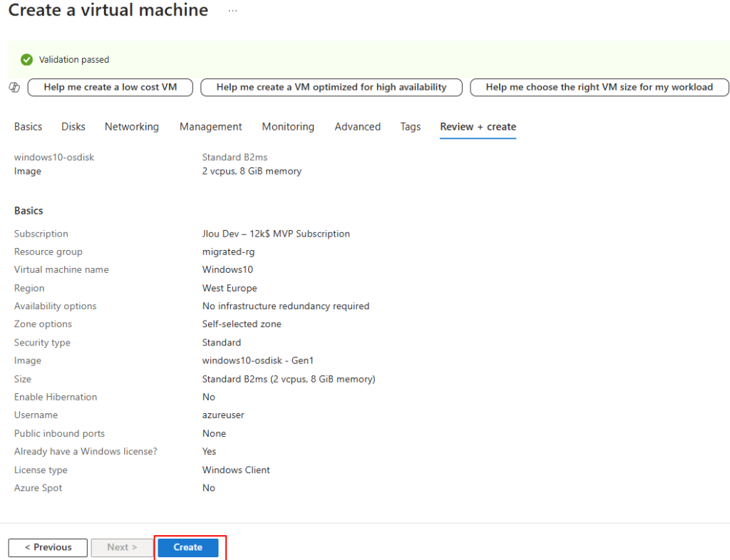
Task: Click the 'Public inbound ports' label
Action: coord(59,433)
